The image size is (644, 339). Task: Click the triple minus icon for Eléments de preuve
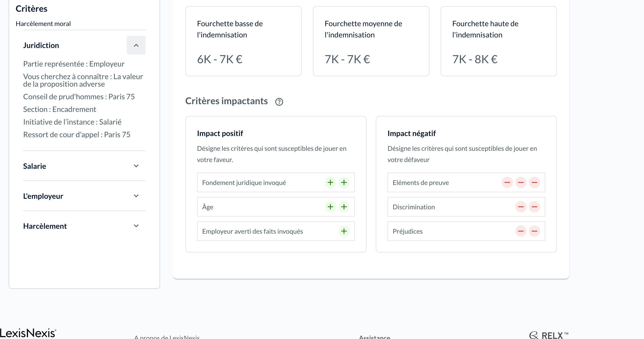(534, 182)
